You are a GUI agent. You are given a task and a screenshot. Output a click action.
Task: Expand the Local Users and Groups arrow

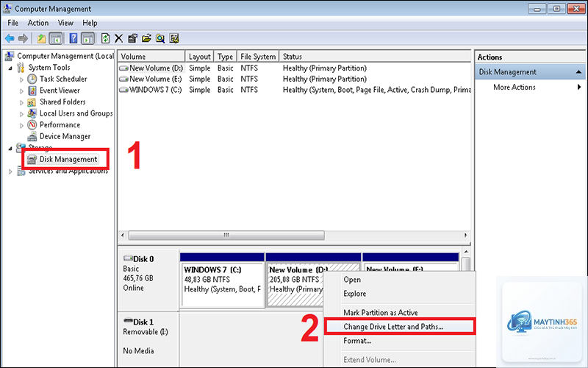[21, 114]
